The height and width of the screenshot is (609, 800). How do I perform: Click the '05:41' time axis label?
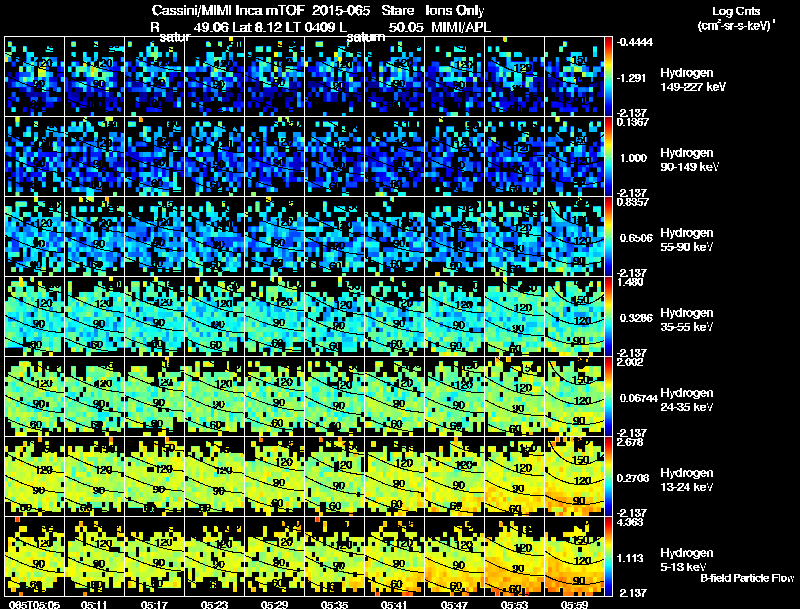(x=394, y=605)
